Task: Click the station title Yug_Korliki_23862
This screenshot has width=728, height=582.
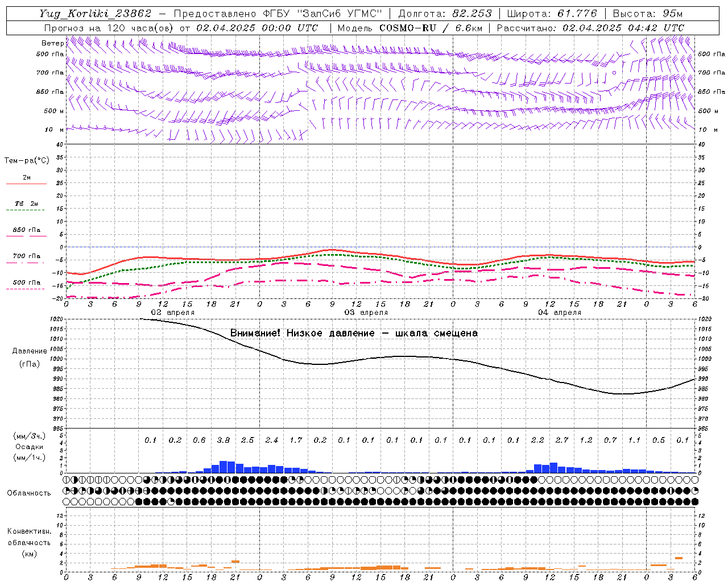Action: click(x=96, y=14)
